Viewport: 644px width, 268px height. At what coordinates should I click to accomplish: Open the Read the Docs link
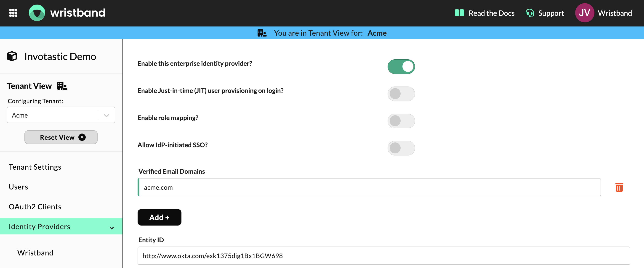tap(491, 13)
